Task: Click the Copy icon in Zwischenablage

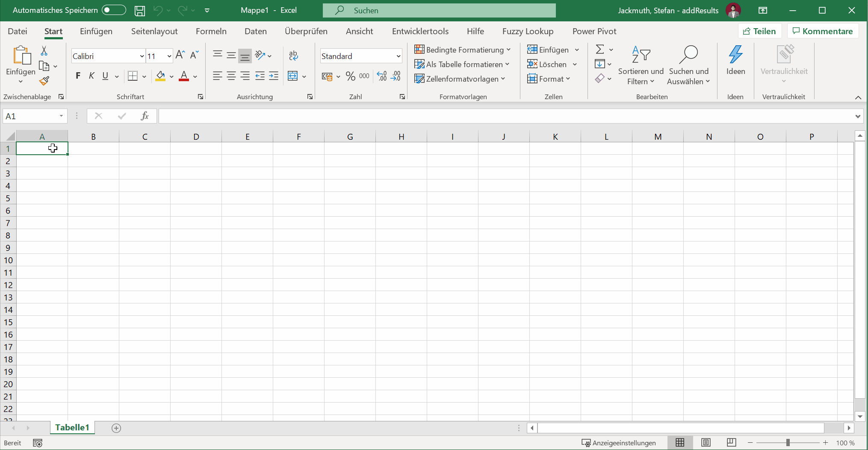Action: click(44, 66)
